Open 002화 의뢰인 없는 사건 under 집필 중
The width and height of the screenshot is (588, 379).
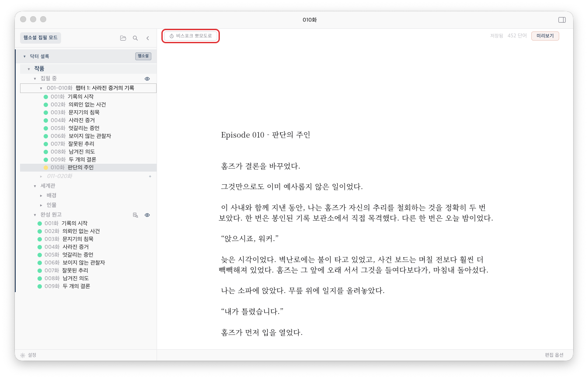(88, 105)
